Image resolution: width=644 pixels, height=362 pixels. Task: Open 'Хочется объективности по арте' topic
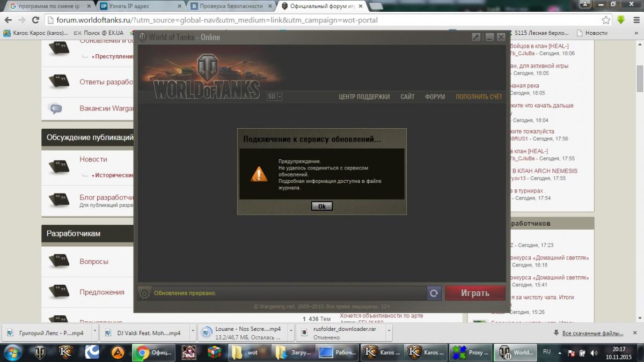(382, 316)
